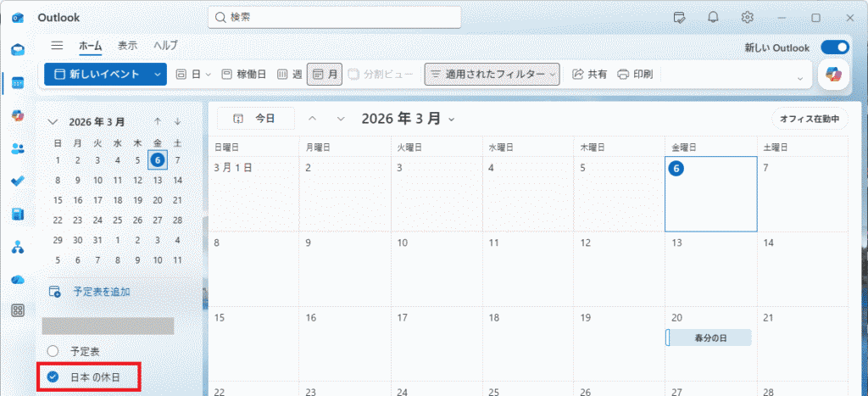Click the 今日 button
Viewport: 868px width, 396px height.
coord(255,119)
